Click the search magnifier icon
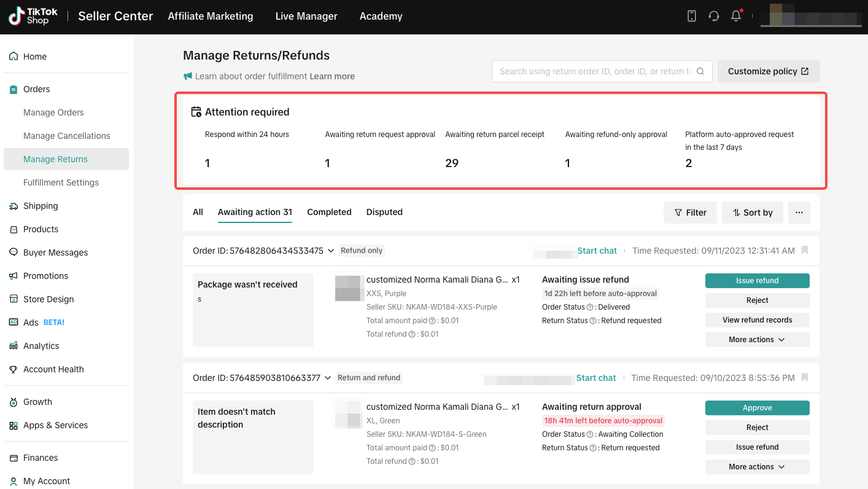The height and width of the screenshot is (489, 868). [700, 71]
